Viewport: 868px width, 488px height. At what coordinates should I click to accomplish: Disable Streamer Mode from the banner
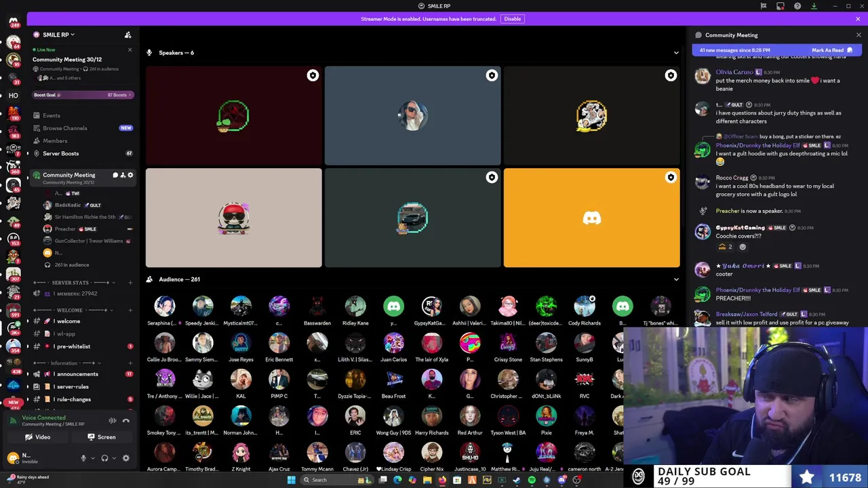[x=512, y=19]
